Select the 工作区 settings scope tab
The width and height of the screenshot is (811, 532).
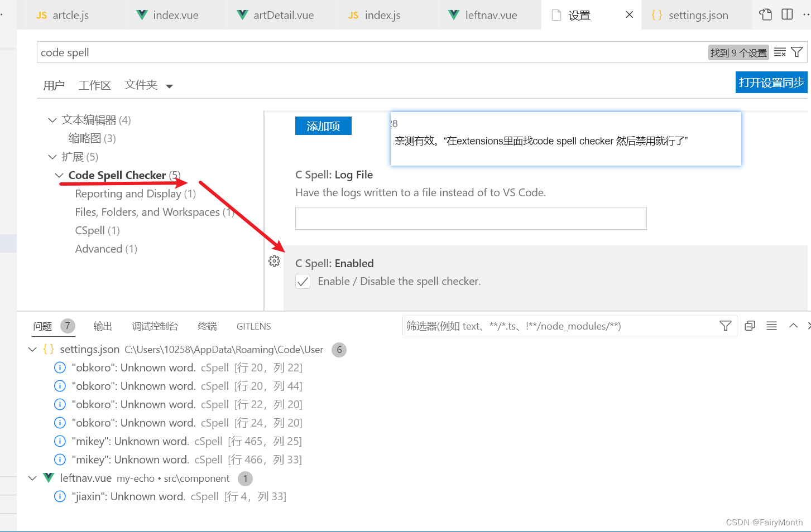[94, 85]
